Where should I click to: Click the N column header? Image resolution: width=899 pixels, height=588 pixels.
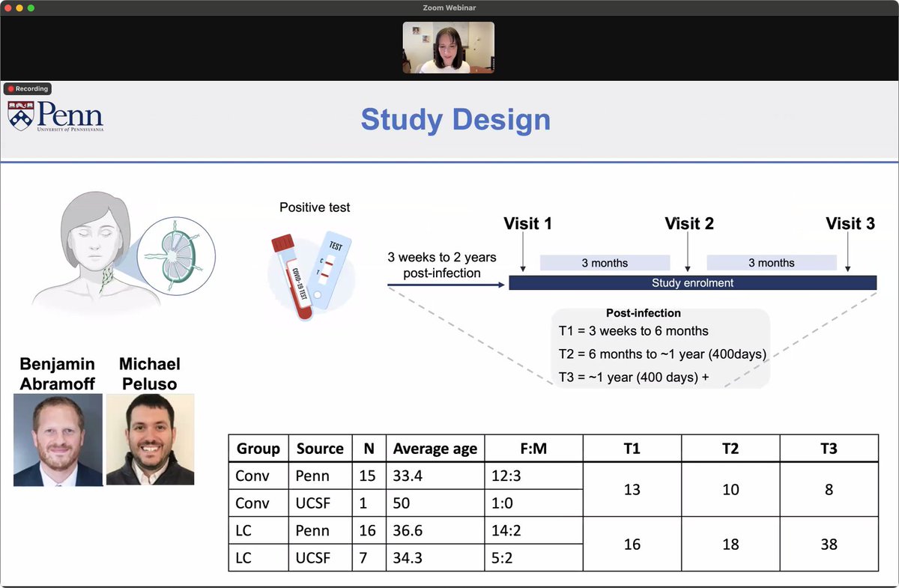[x=369, y=449]
